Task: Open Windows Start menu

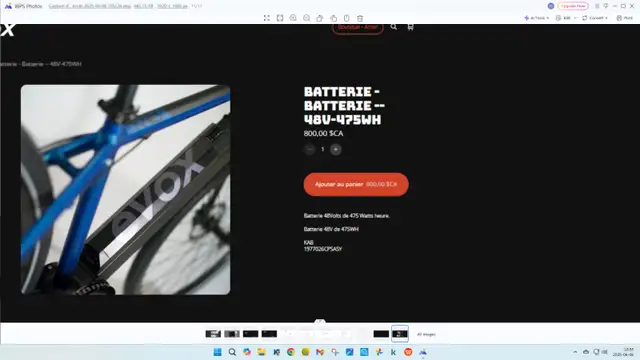Action: [x=218, y=352]
